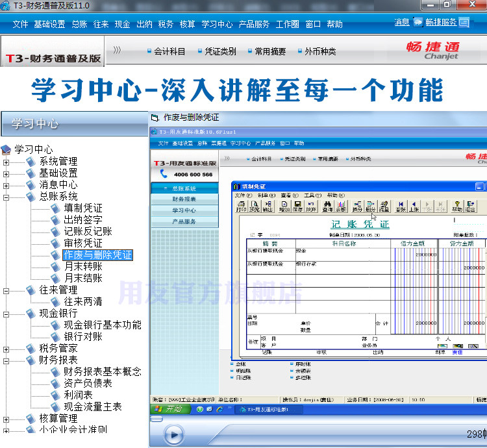This screenshot has height=448, width=487.
Task: Collapse the 总账系统 tree node
Action: (6, 197)
